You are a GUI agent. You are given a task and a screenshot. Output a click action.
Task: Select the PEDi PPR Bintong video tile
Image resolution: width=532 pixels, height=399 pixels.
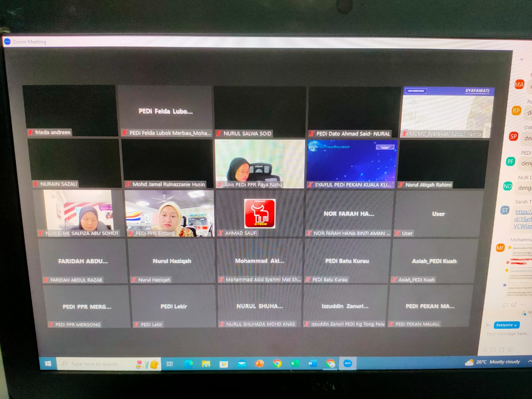169,213
